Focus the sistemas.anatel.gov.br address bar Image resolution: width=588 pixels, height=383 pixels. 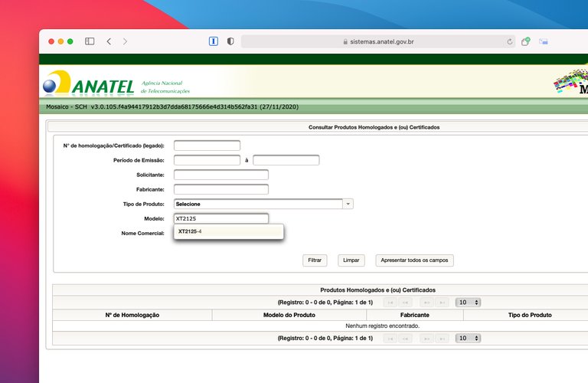point(378,41)
